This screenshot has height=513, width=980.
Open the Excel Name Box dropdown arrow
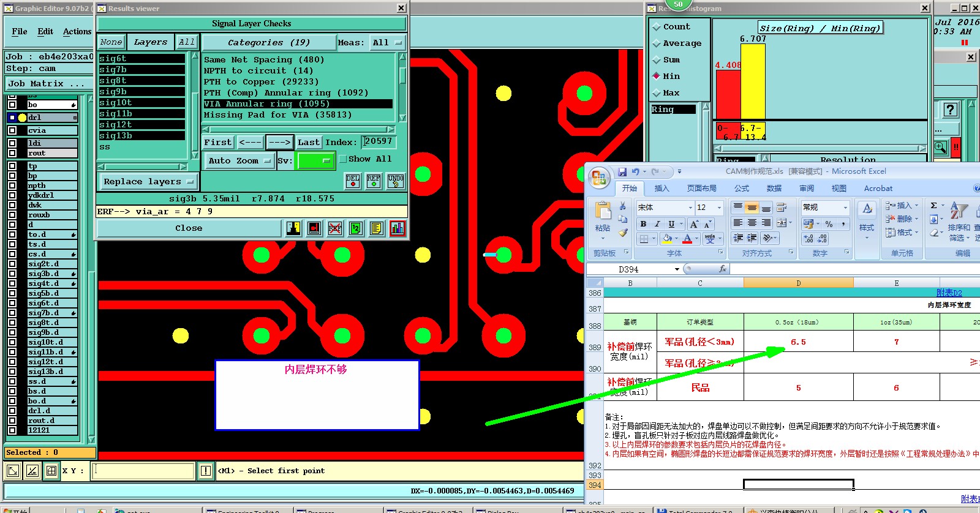click(x=677, y=269)
